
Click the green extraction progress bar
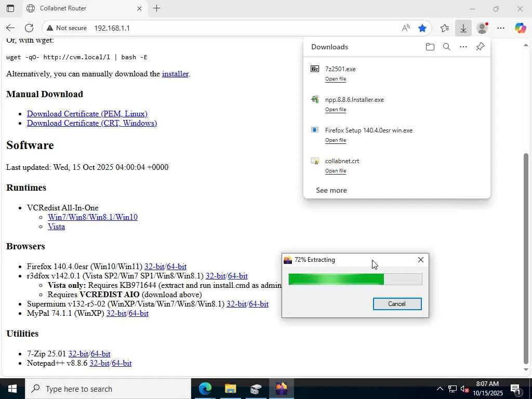pos(355,279)
